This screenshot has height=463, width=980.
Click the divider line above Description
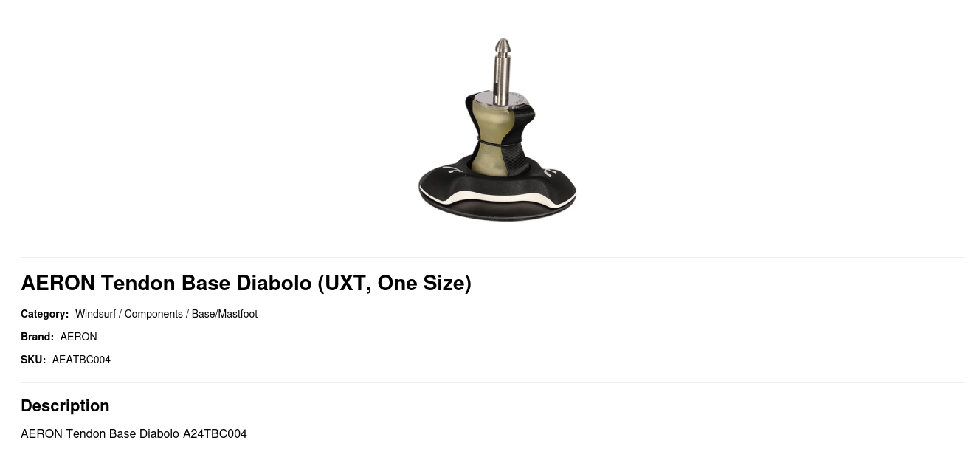pos(493,383)
